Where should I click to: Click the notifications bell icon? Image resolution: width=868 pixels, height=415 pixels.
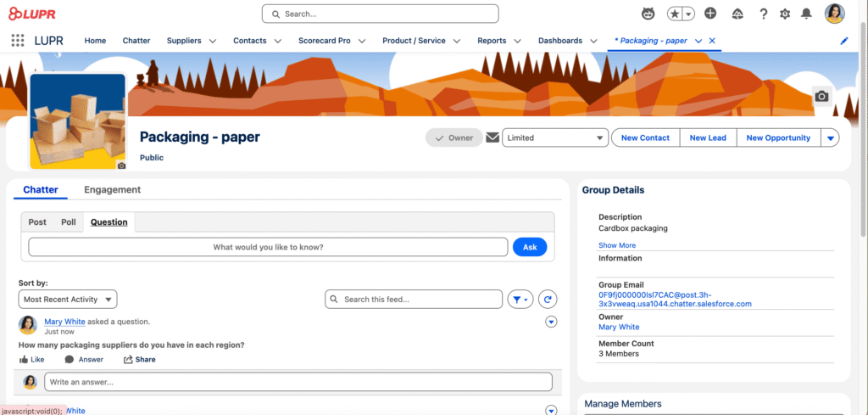click(806, 14)
